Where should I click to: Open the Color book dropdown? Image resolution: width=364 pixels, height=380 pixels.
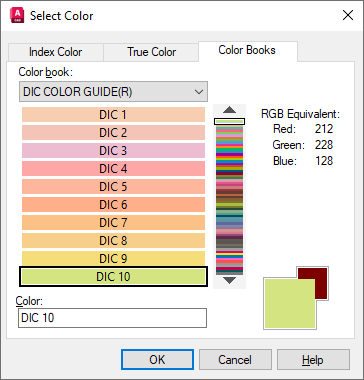point(113,92)
